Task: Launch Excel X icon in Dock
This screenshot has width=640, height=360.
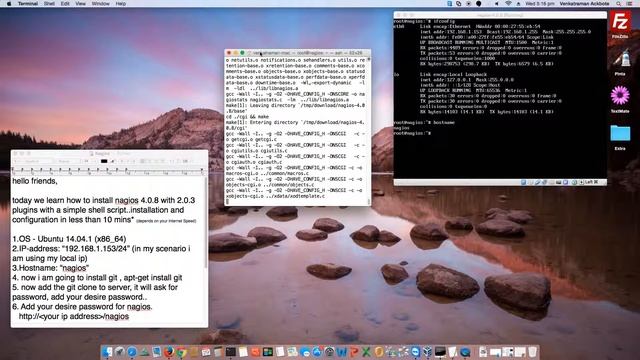Action: click(x=366, y=352)
